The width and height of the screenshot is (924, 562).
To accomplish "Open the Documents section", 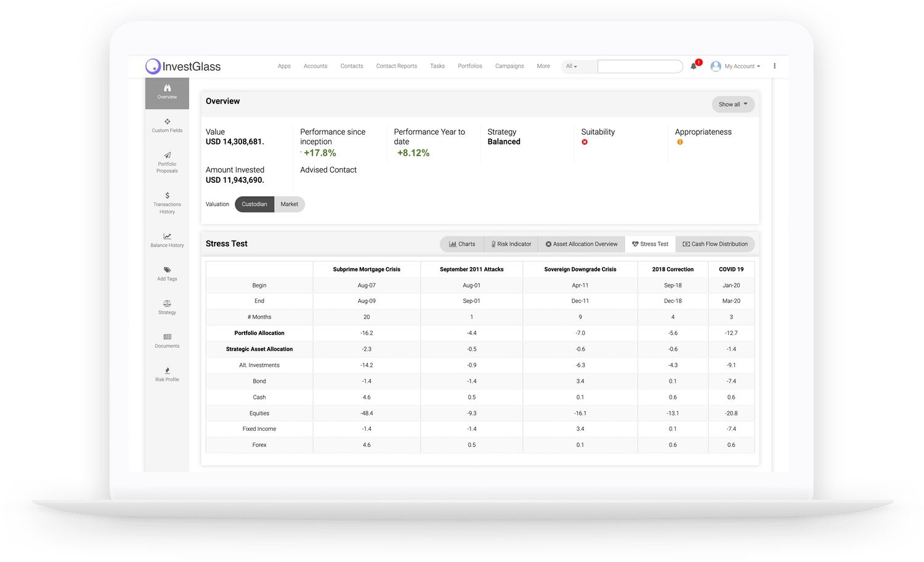I will pyautogui.click(x=166, y=341).
